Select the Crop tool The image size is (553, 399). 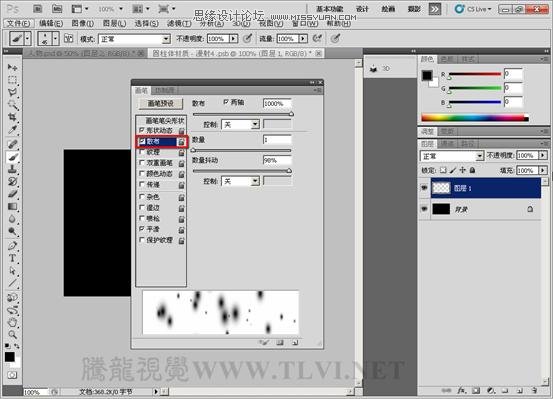pyautogui.click(x=12, y=117)
